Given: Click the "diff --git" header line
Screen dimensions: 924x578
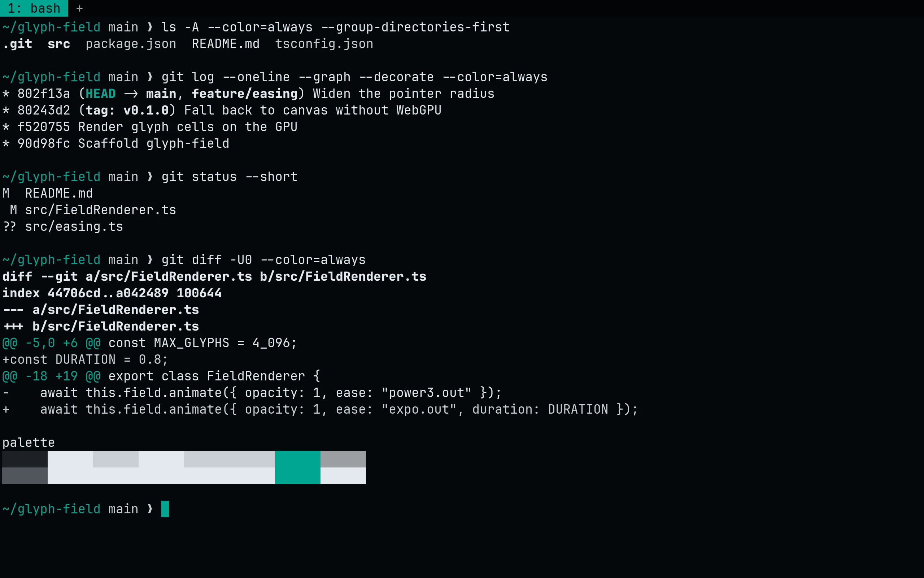Looking at the screenshot, I should coord(214,276).
